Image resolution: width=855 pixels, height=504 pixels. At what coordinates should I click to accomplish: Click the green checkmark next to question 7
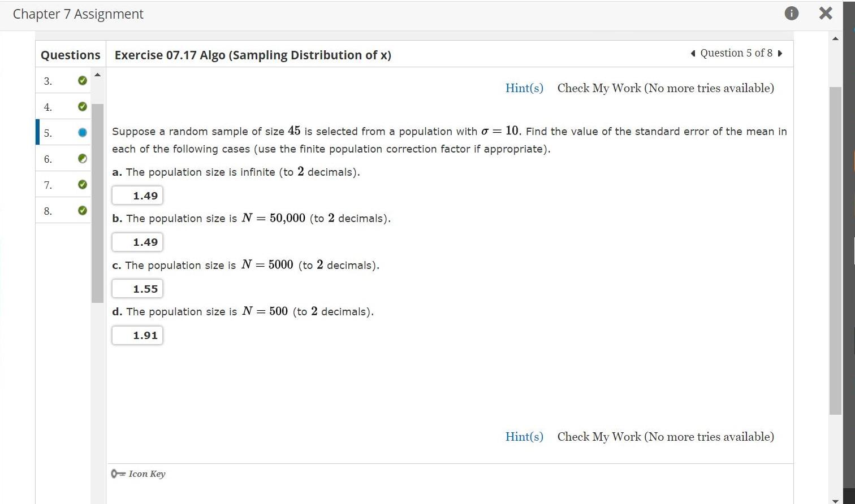click(x=83, y=184)
